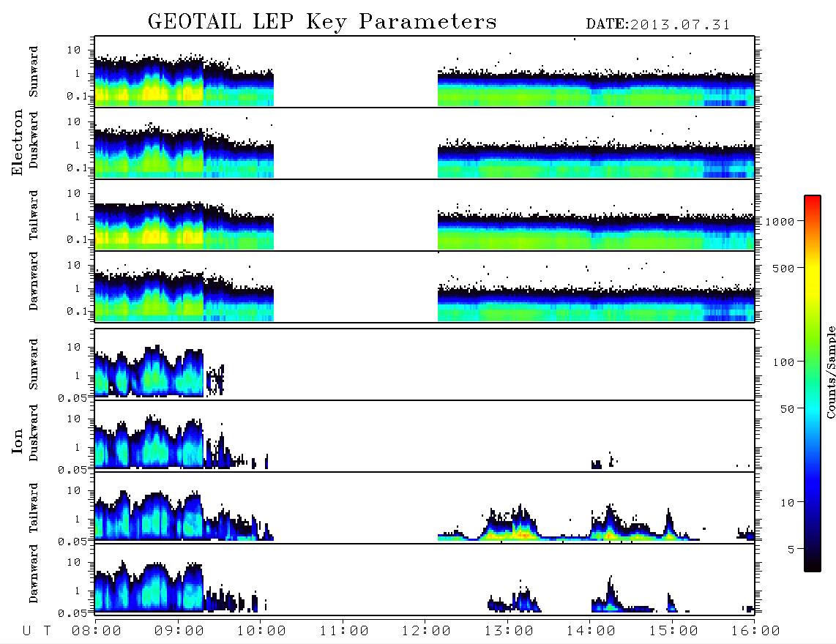Click the Counts/Sample rainbow color bar
836x644 pixels.
[x=812, y=383]
